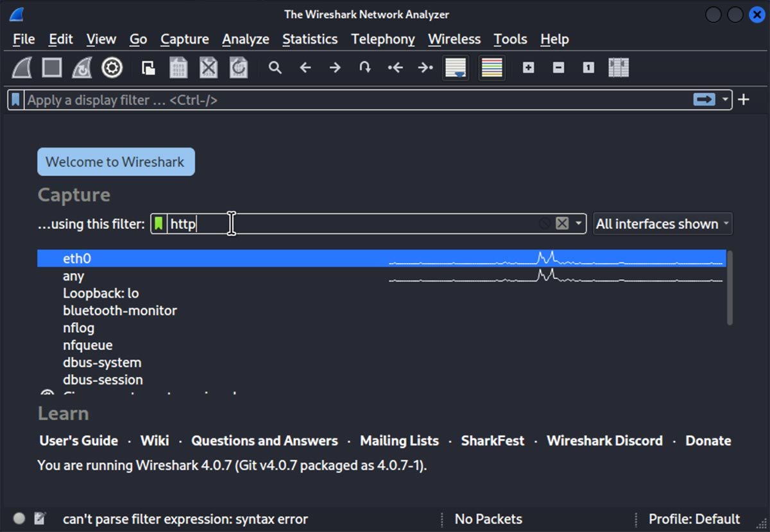This screenshot has height=532, width=770.
Task: Click the colorize packet list icon
Action: (492, 67)
